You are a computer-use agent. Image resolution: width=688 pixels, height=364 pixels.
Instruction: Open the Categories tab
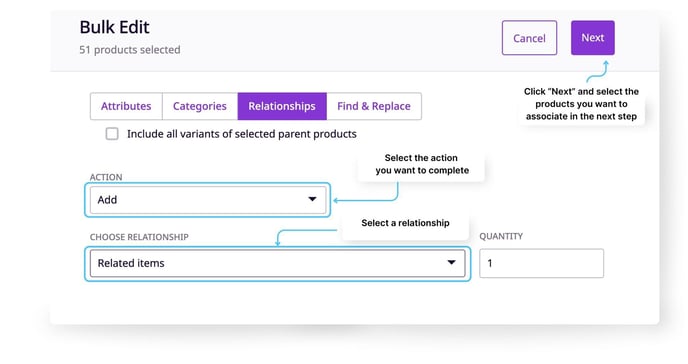[x=200, y=106]
